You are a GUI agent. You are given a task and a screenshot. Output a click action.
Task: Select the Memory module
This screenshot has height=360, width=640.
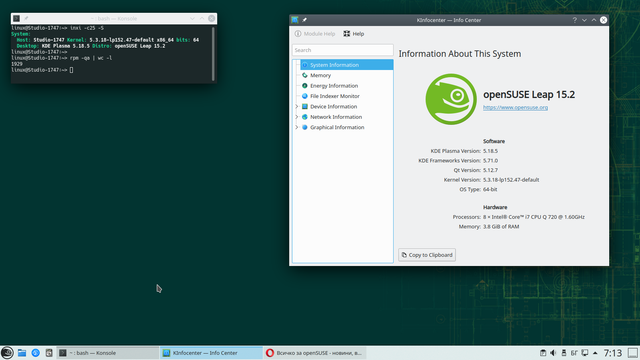point(320,75)
